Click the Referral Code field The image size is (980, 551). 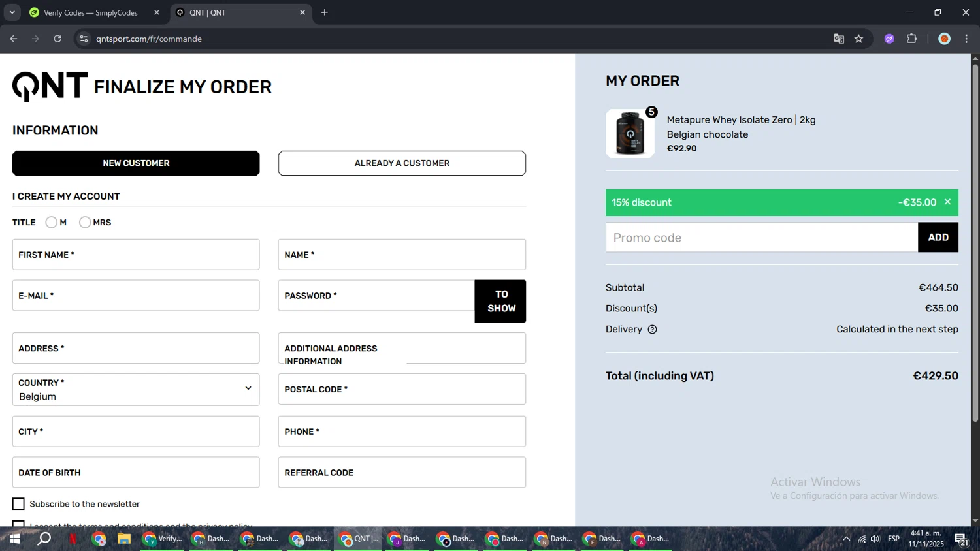[402, 473]
